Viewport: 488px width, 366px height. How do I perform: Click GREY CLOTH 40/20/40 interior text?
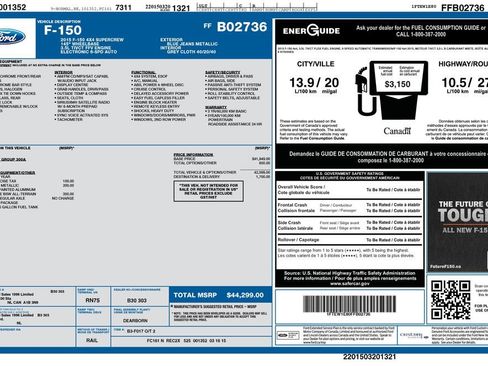(191, 52)
